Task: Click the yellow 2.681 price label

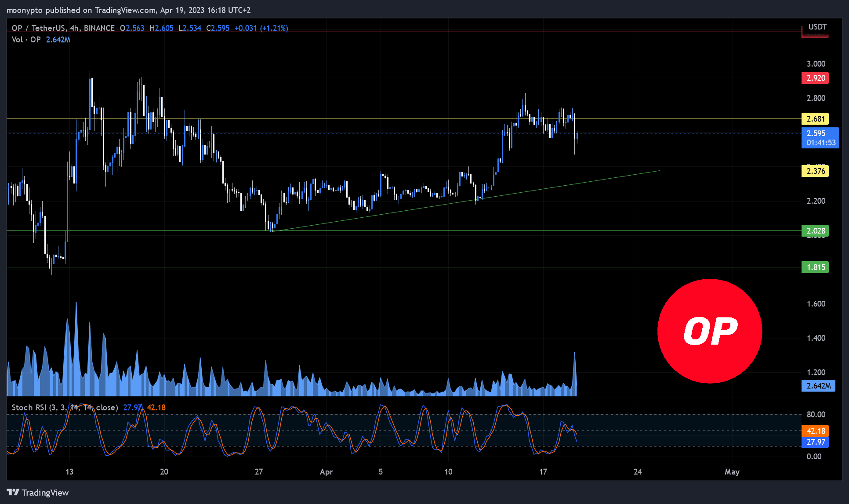Action: tap(815, 119)
